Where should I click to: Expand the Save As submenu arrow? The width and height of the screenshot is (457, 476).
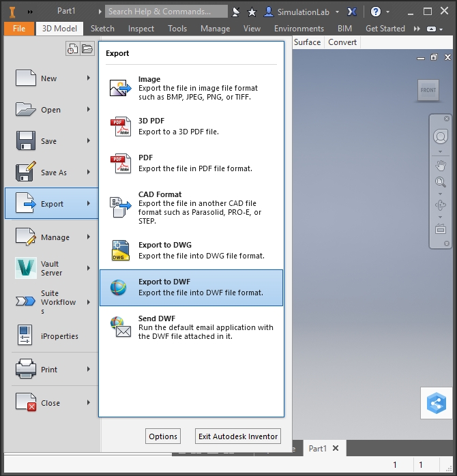(89, 173)
